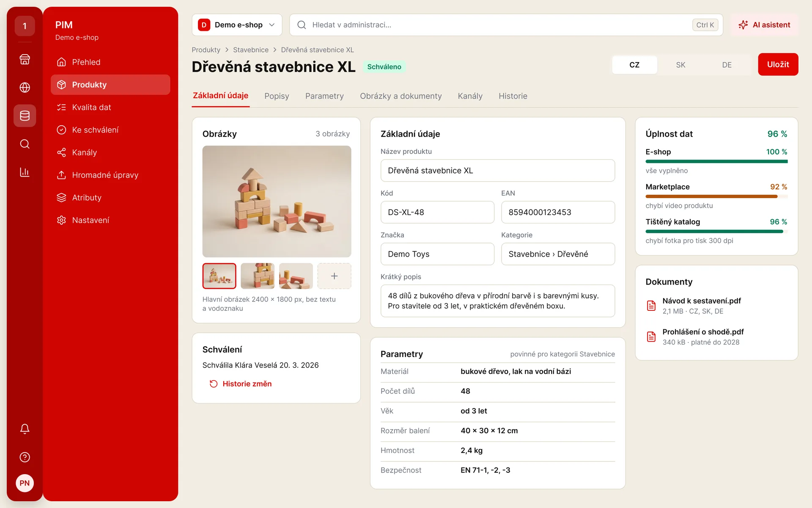Screen dimensions: 812x508
Task: Select the first image thumbnail
Action: [x=219, y=276]
